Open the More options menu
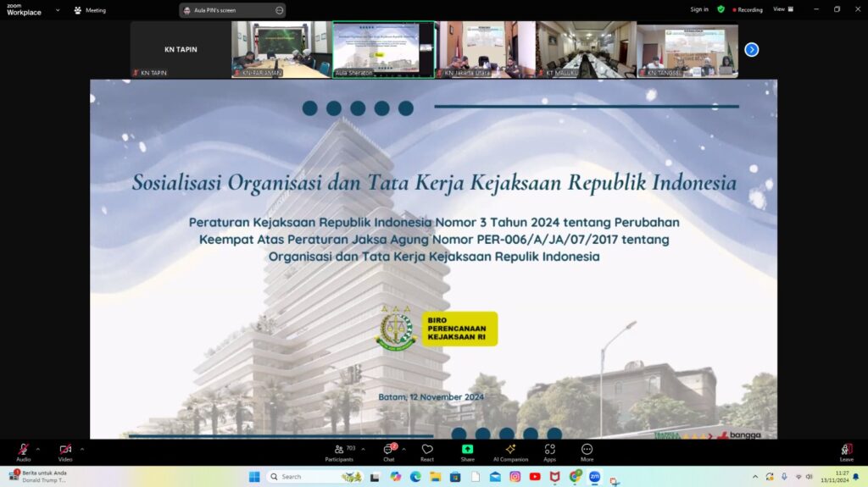The width and height of the screenshot is (868, 487). point(587,451)
